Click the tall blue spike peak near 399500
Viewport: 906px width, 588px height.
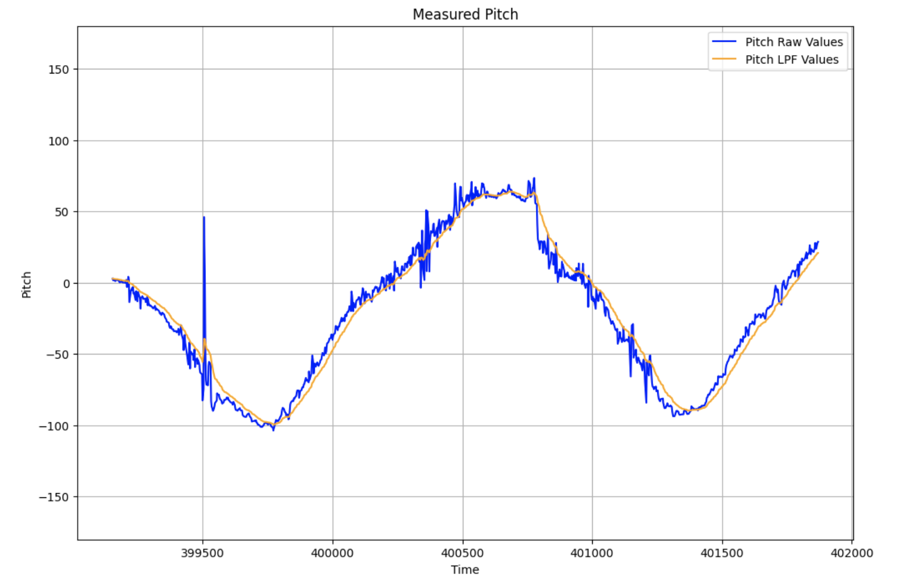pyautogui.click(x=204, y=217)
